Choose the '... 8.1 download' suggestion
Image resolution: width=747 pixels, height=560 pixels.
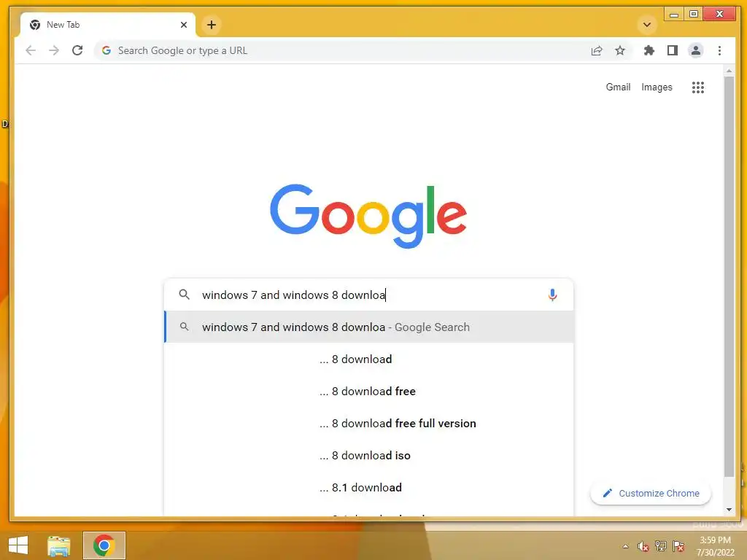[x=368, y=488]
